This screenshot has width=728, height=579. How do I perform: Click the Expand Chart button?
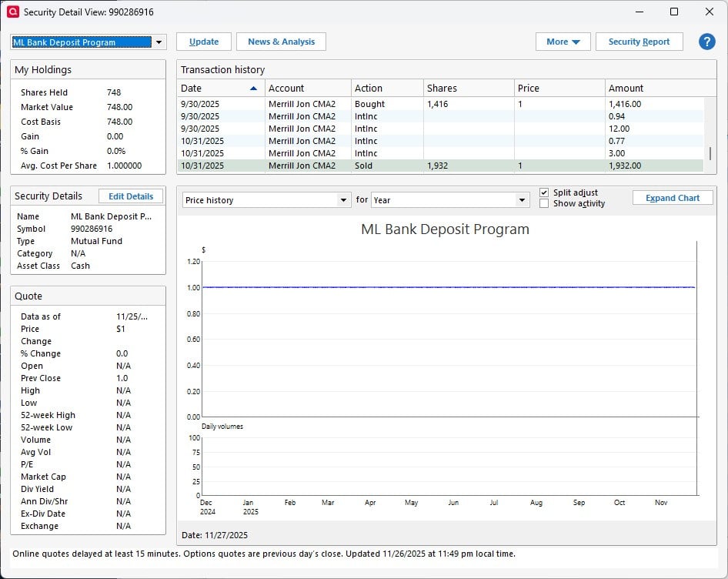pos(672,198)
